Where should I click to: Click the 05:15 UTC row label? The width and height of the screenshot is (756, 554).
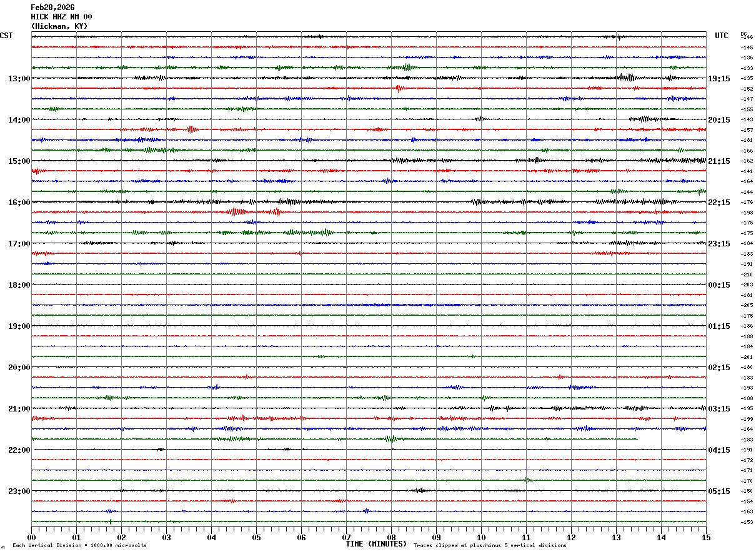pyautogui.click(x=719, y=491)
